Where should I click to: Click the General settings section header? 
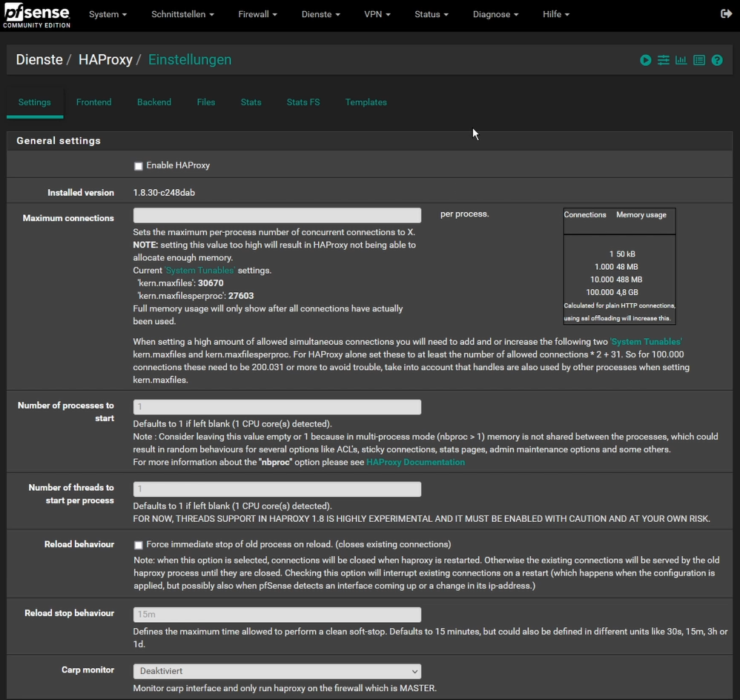(x=59, y=141)
